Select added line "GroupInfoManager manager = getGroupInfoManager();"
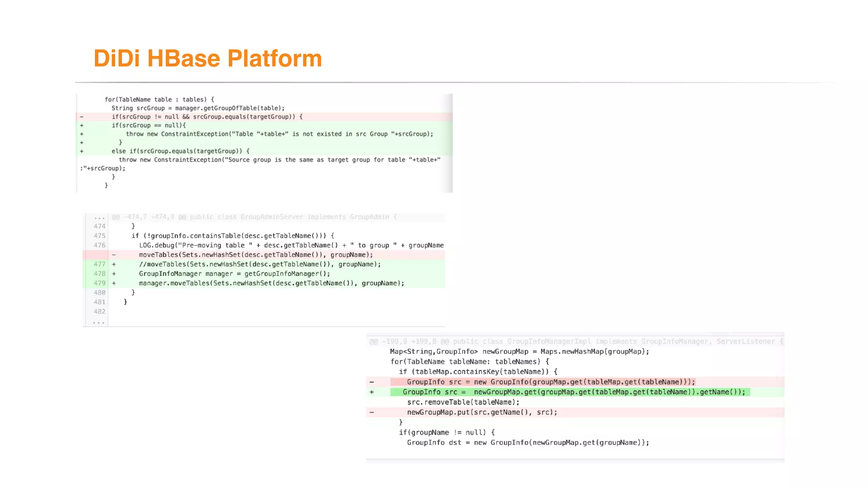 (264, 274)
